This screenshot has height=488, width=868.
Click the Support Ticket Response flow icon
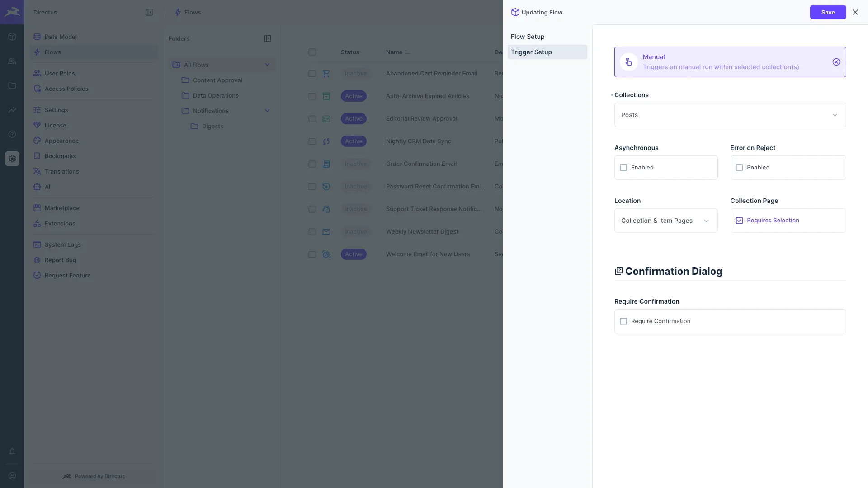[326, 209]
